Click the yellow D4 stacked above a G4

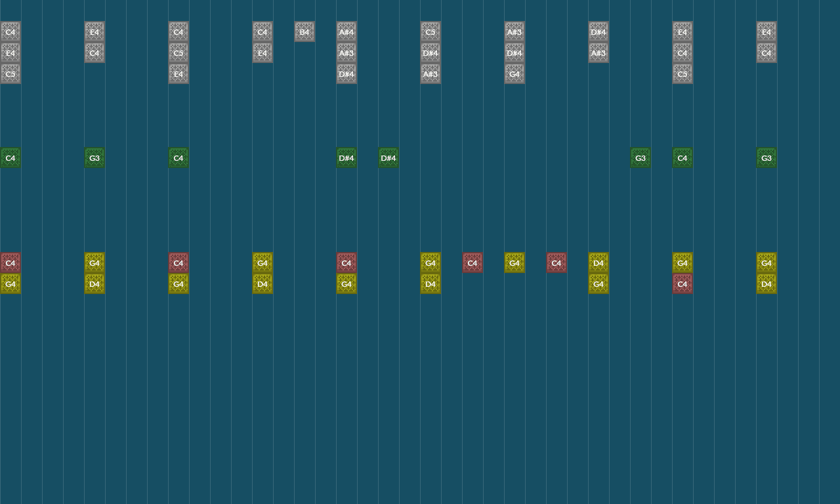click(598, 262)
